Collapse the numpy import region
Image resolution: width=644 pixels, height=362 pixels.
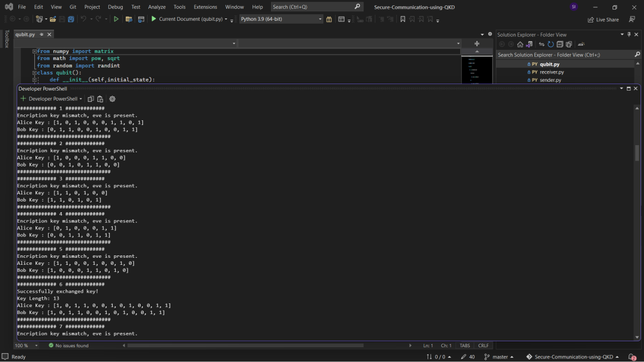34,52
